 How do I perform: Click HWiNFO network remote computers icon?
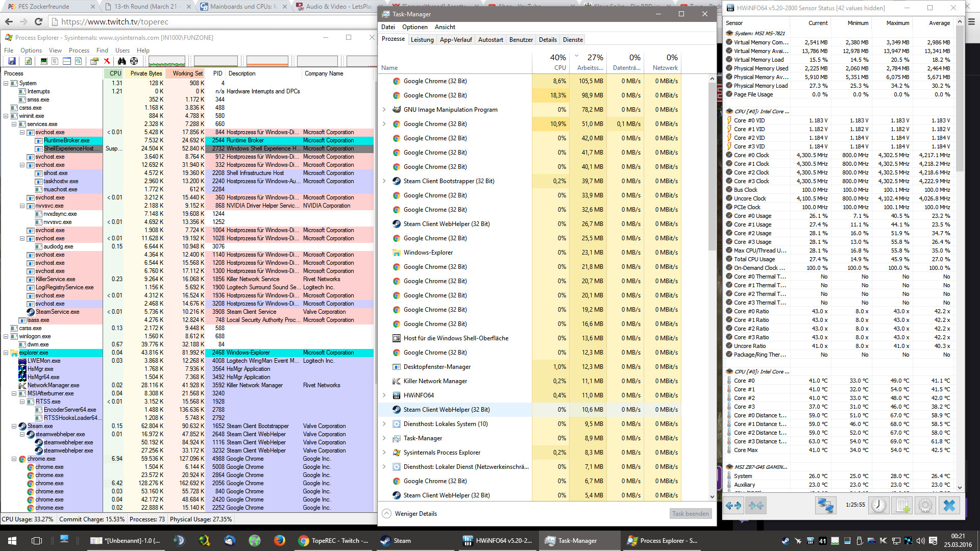click(x=825, y=506)
